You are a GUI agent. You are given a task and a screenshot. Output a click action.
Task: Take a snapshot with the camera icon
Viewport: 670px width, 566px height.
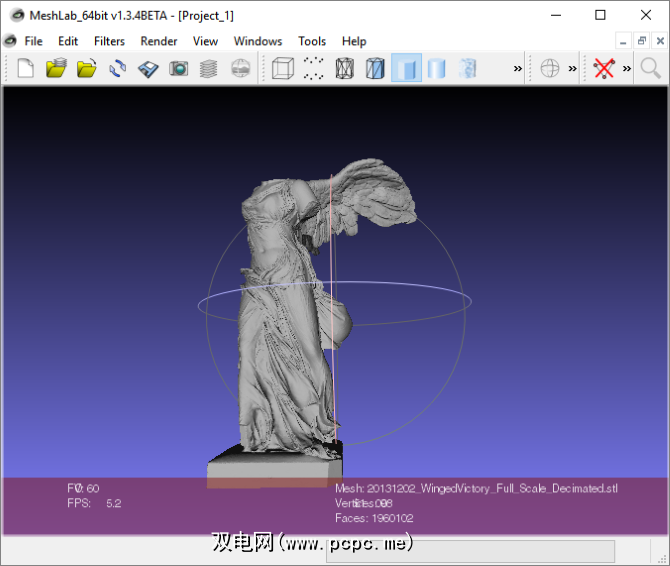179,69
